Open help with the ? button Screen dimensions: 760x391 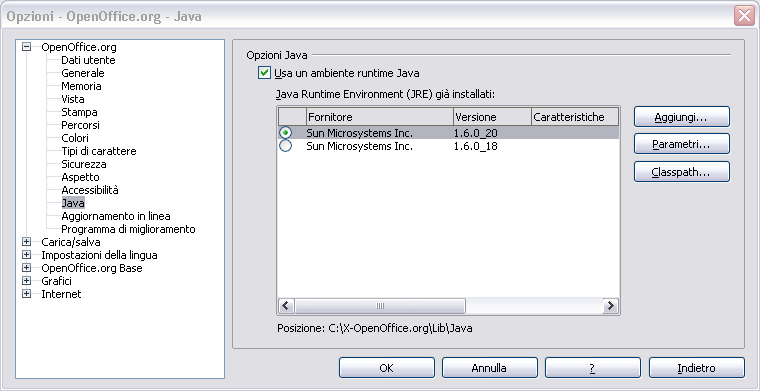(593, 368)
